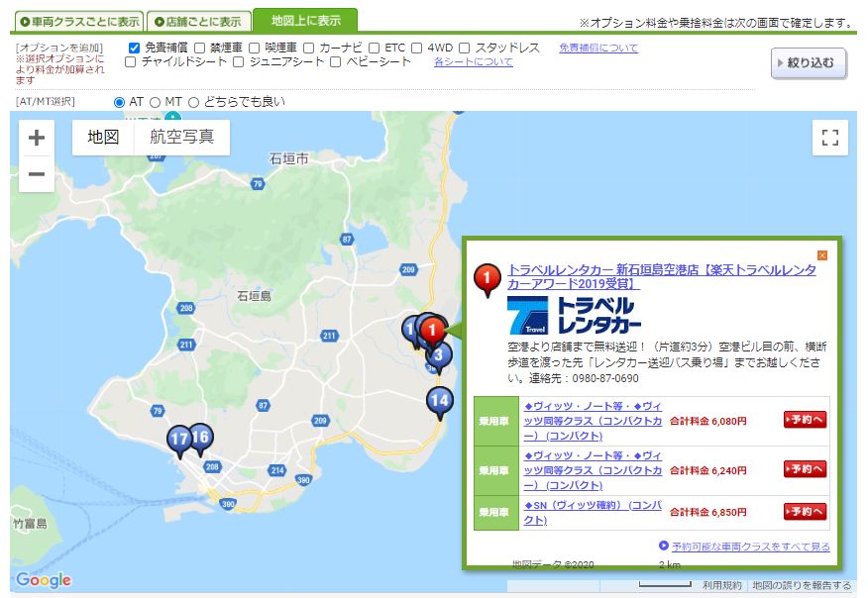Toggle fullscreen map view
The width and height of the screenshot is (868, 598).
(x=829, y=138)
